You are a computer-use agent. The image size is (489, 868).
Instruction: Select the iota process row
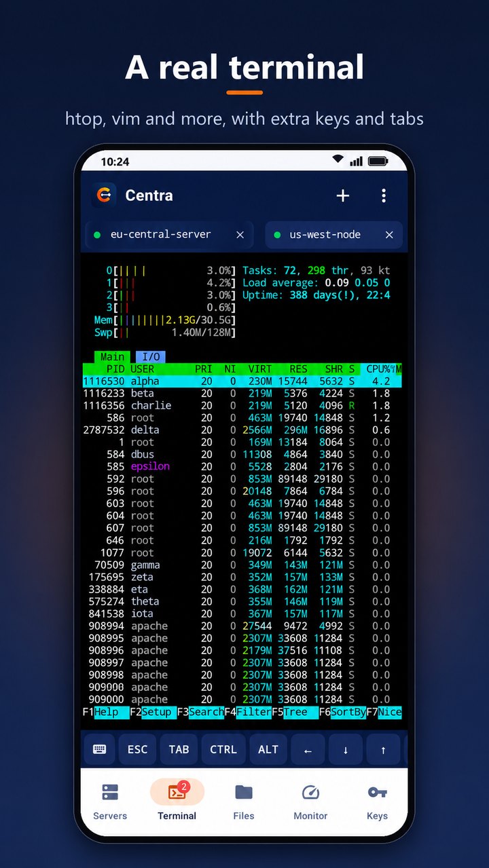(x=242, y=614)
